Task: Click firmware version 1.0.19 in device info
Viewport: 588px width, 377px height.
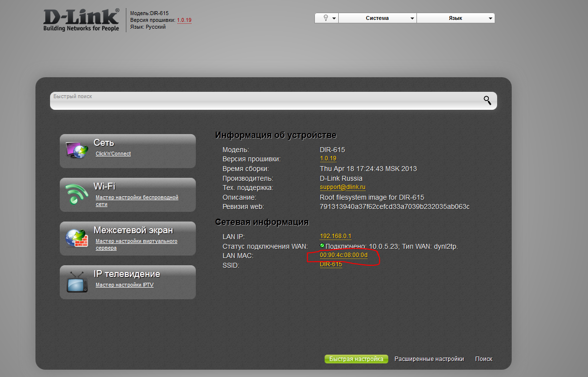Action: (328, 159)
